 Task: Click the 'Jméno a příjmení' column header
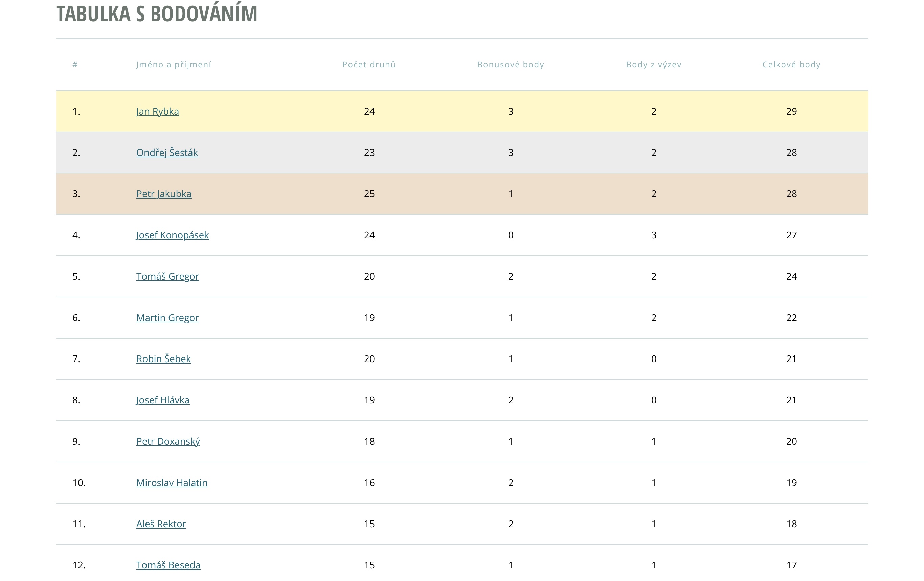[x=174, y=65]
